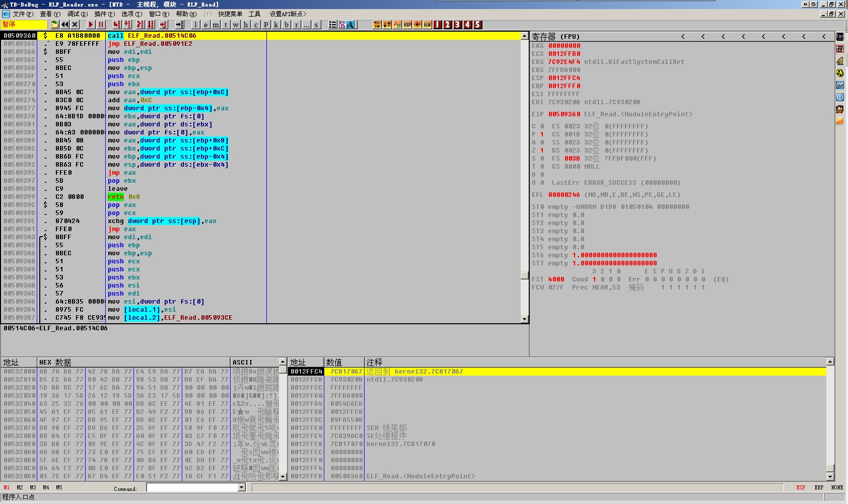
Task: Select memory dump tab M2
Action: click(x=20, y=487)
